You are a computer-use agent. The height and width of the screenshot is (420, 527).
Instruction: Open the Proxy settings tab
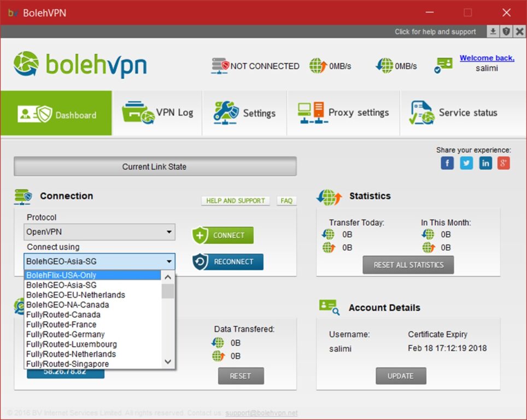pyautogui.click(x=343, y=113)
